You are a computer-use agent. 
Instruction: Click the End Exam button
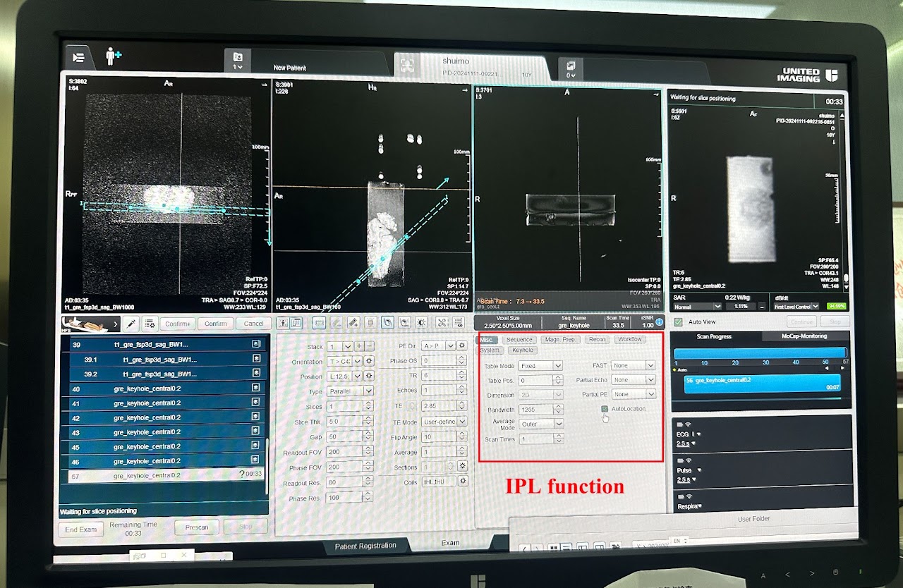[80, 529]
